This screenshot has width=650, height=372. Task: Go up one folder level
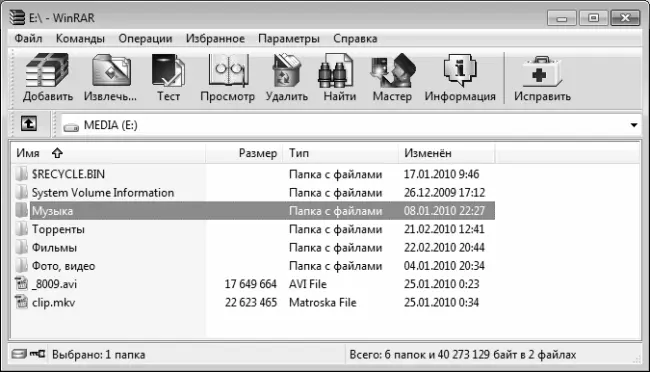(29, 124)
